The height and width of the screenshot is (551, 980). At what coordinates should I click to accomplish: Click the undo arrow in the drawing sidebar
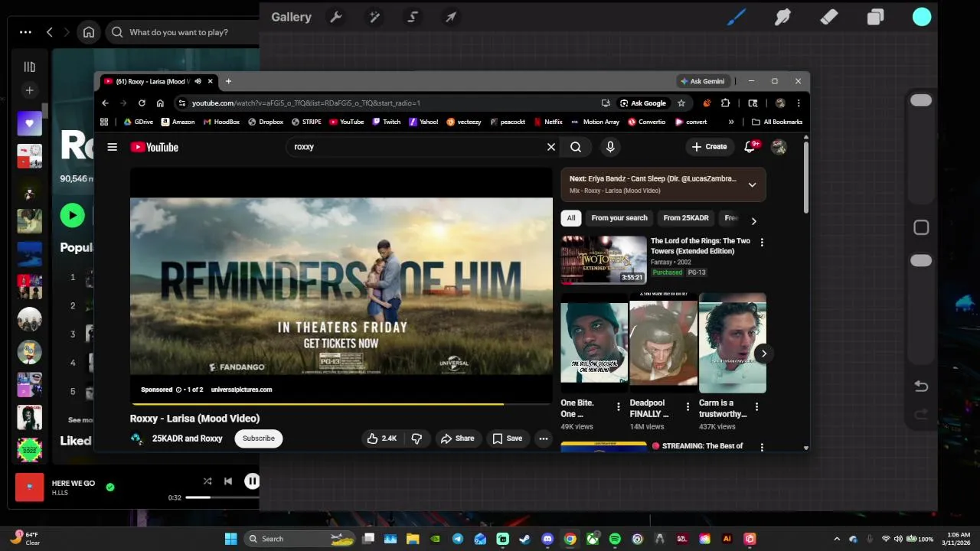pyautogui.click(x=921, y=386)
